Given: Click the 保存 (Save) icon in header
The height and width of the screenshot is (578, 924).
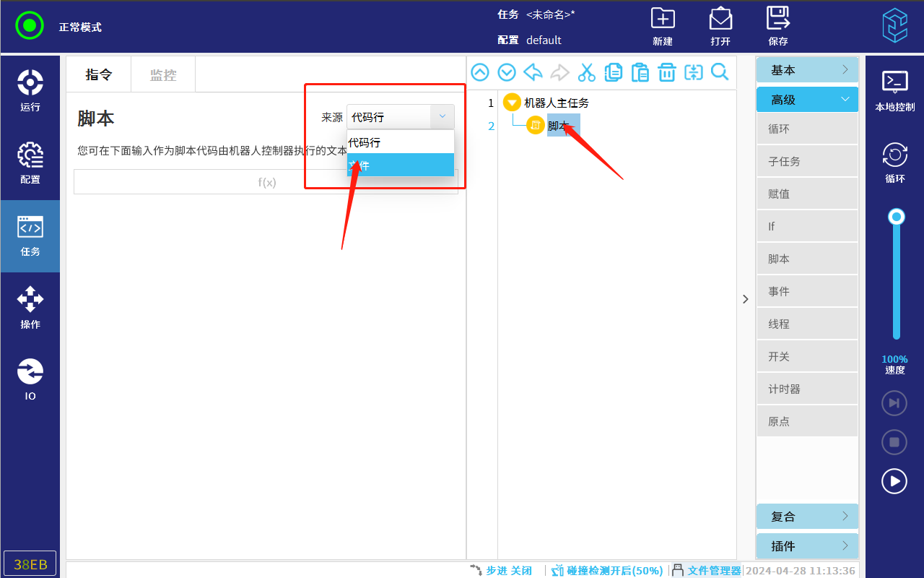Looking at the screenshot, I should coord(777,26).
